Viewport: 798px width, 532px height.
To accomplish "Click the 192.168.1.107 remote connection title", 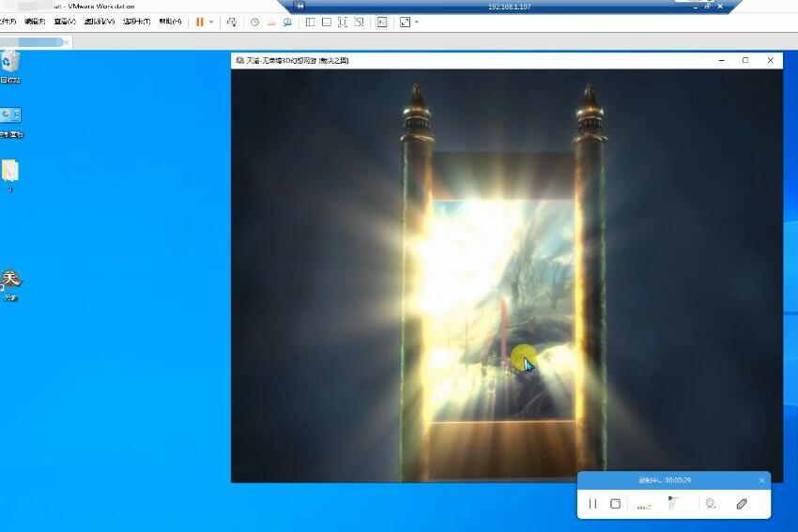I will point(509,7).
